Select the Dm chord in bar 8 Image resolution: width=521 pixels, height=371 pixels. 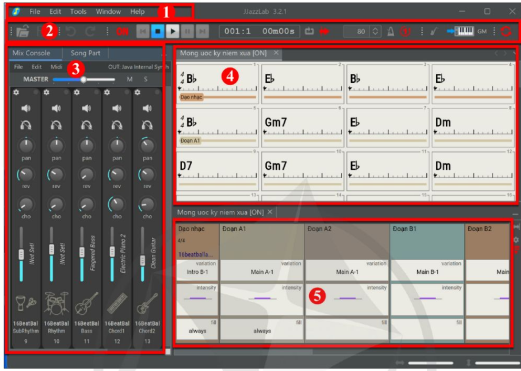443,122
